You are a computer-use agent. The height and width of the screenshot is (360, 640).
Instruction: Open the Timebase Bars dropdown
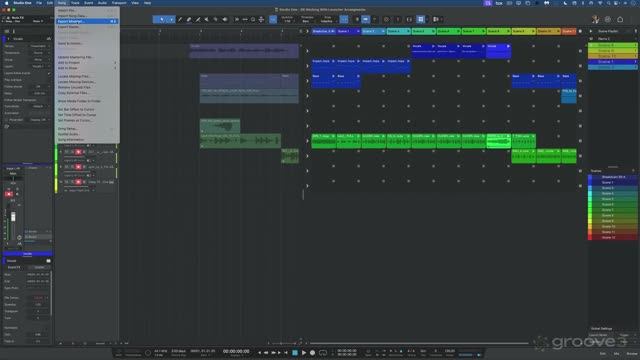click(x=306, y=21)
